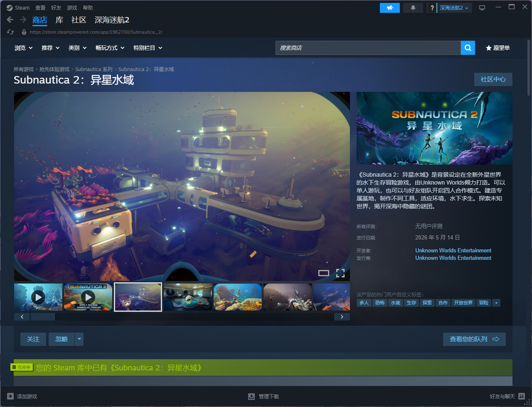Open the 深海迷航2 account dropdown
The height and width of the screenshot is (407, 532).
(454, 8)
